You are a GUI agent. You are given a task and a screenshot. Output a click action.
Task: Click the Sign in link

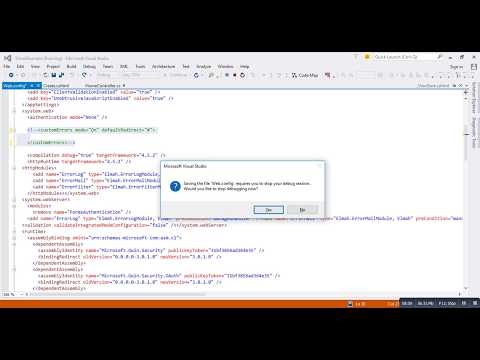[x=456, y=67]
